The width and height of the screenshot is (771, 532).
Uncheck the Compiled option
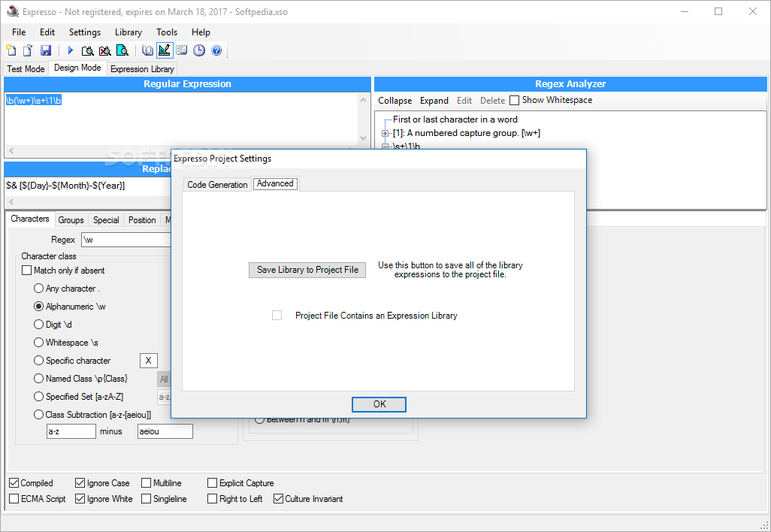tap(14, 483)
